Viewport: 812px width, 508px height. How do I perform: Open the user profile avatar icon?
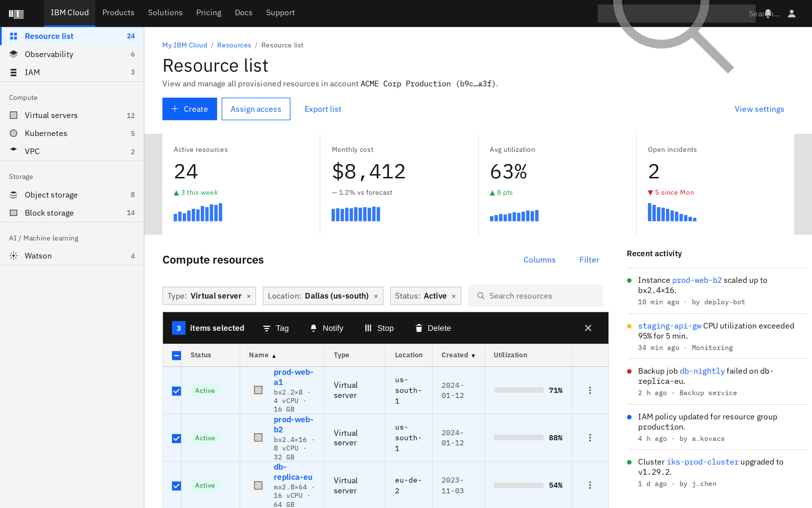[x=791, y=14]
